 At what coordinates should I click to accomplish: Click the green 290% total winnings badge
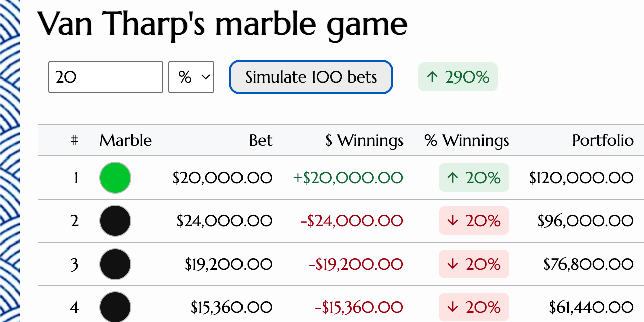457,77
